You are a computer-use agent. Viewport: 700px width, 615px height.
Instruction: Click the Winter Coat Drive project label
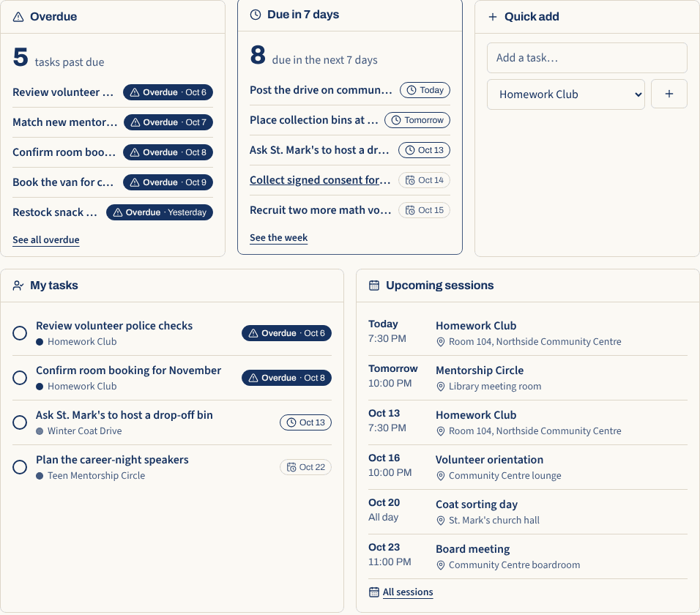[84, 431]
